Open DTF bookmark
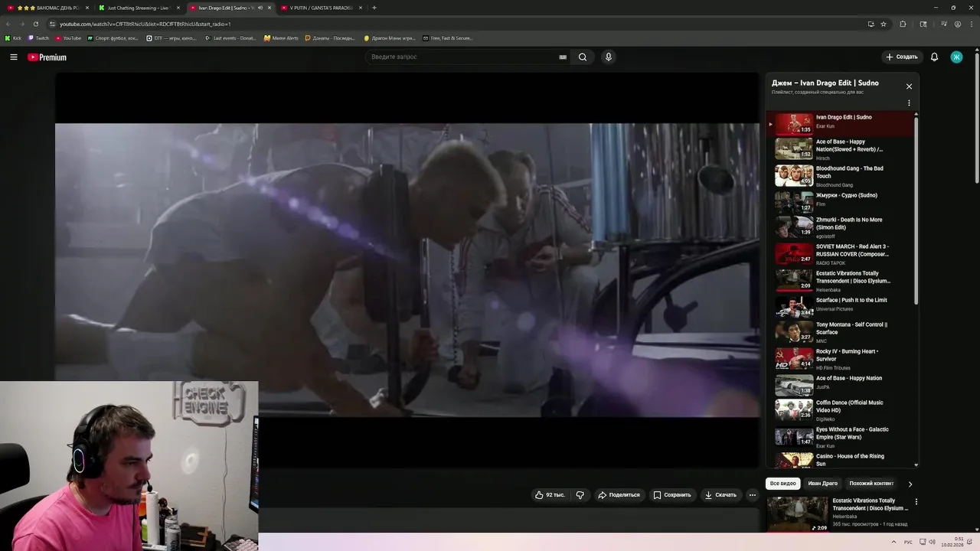980x551 pixels. [171, 37]
